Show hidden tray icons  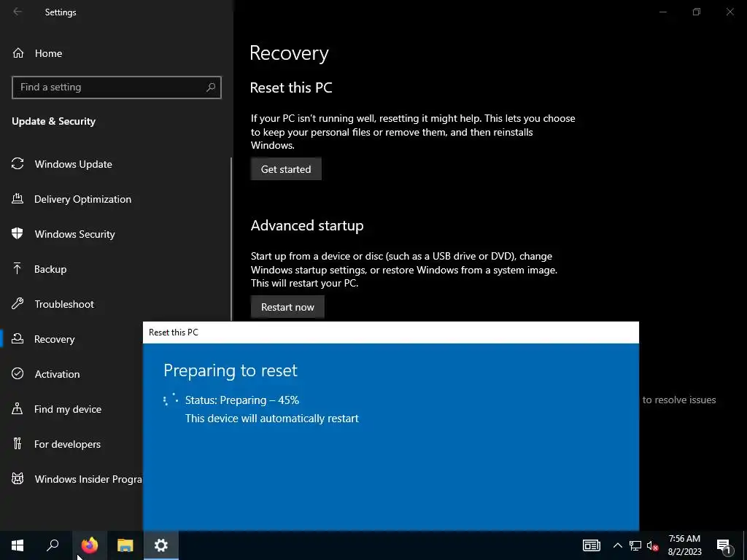pyautogui.click(x=617, y=545)
